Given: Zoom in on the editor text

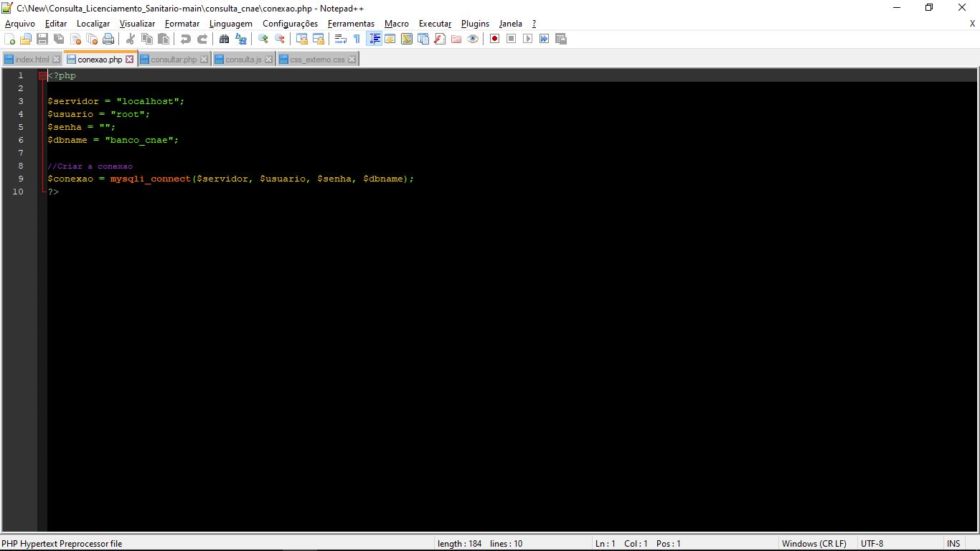Looking at the screenshot, I should [263, 39].
